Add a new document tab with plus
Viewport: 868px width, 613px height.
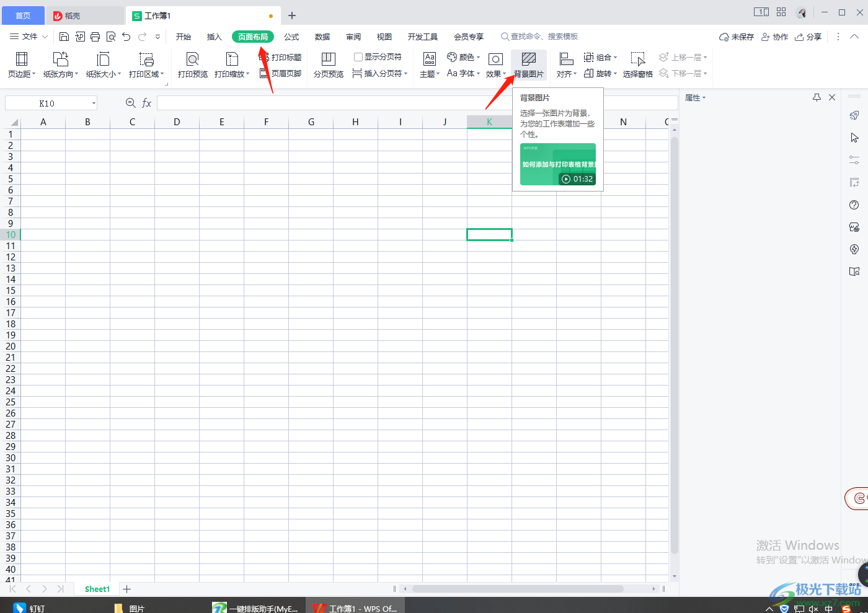292,15
